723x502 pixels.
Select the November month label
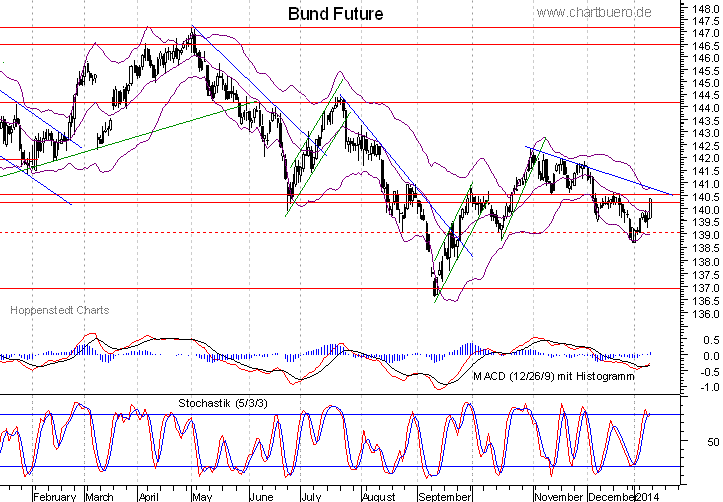559,496
